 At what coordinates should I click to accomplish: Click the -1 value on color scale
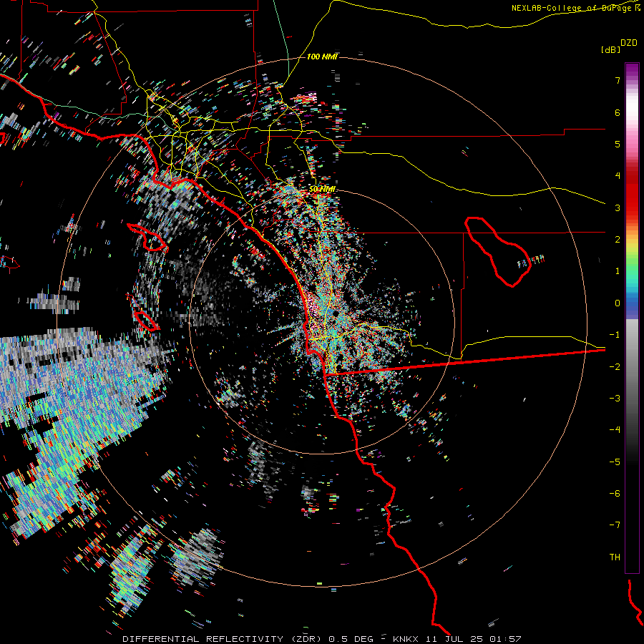click(x=615, y=335)
